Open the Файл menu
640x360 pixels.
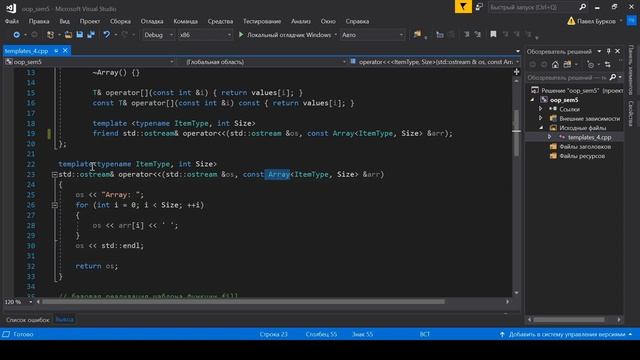click(x=12, y=21)
